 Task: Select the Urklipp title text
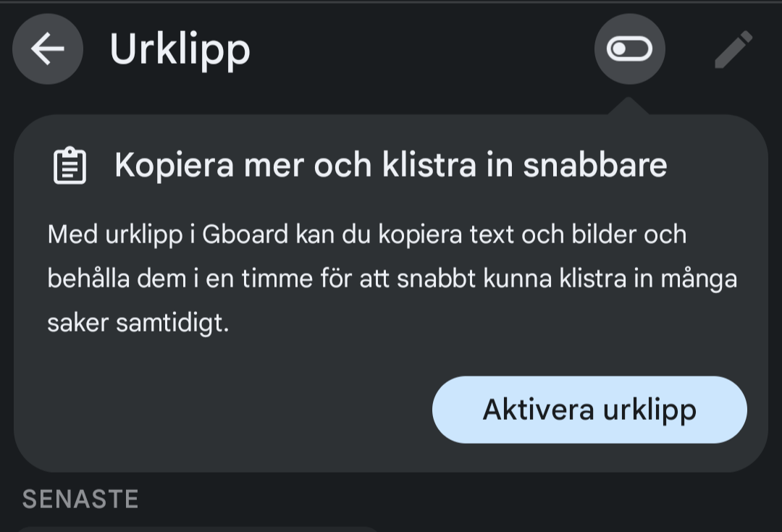coord(180,49)
